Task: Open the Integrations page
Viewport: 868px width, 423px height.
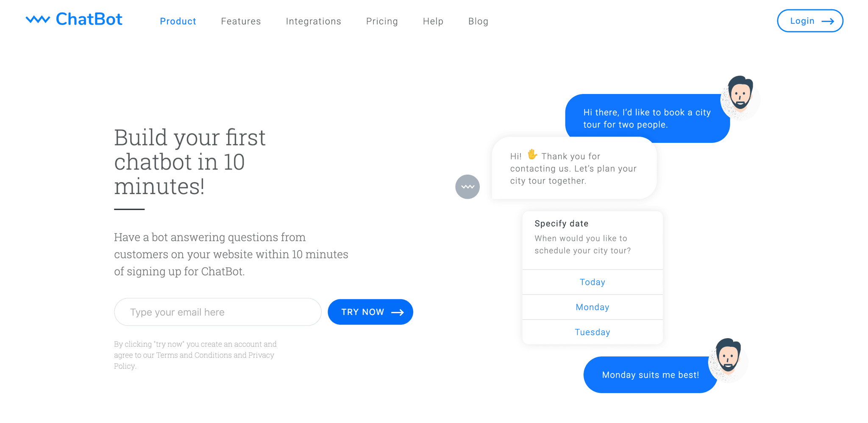Action: (x=314, y=21)
